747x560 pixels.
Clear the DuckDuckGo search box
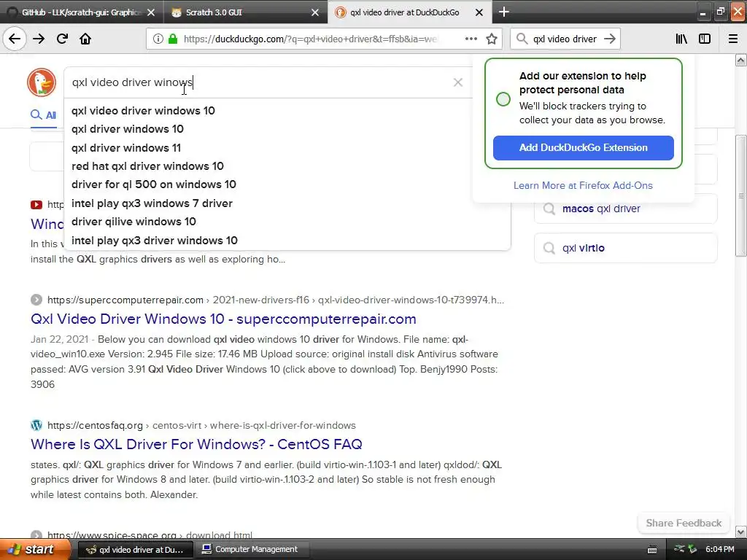pos(458,82)
